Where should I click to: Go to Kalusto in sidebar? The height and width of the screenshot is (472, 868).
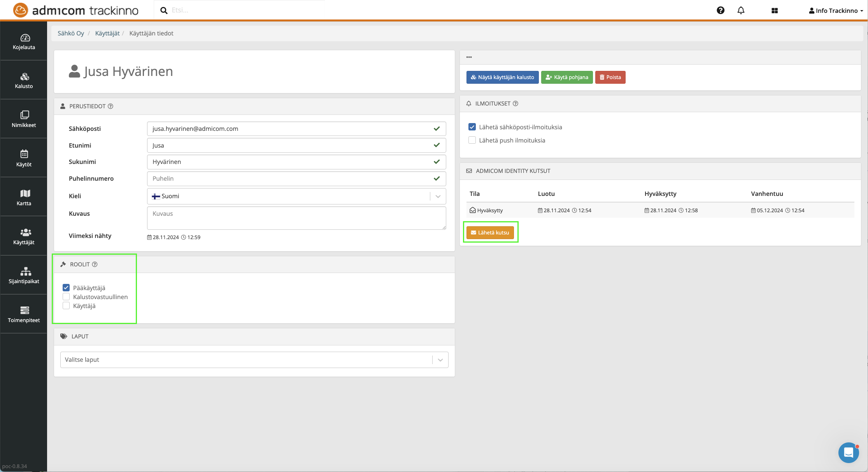pos(24,80)
